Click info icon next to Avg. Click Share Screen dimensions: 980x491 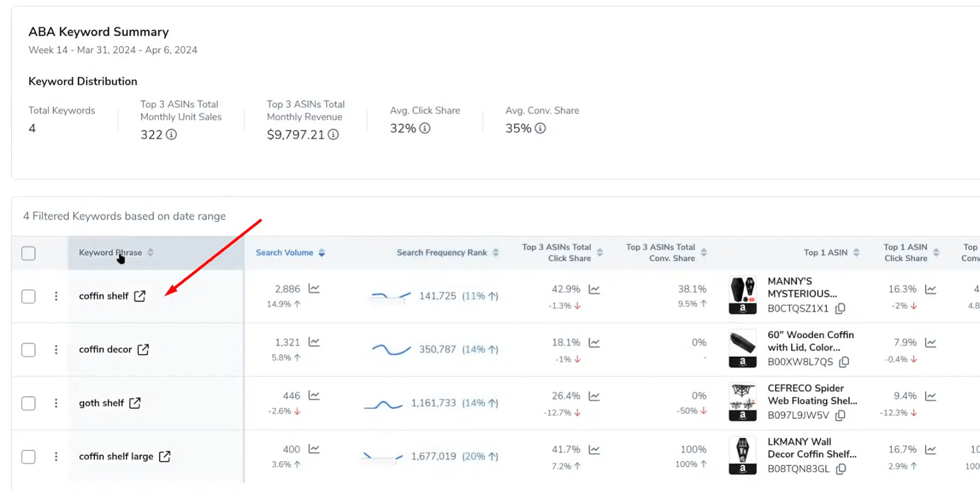(x=424, y=128)
